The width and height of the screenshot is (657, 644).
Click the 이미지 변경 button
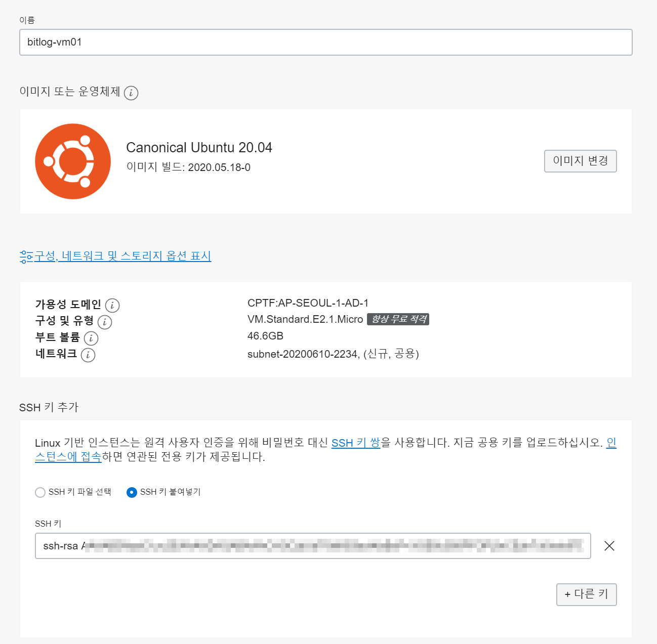(x=581, y=161)
